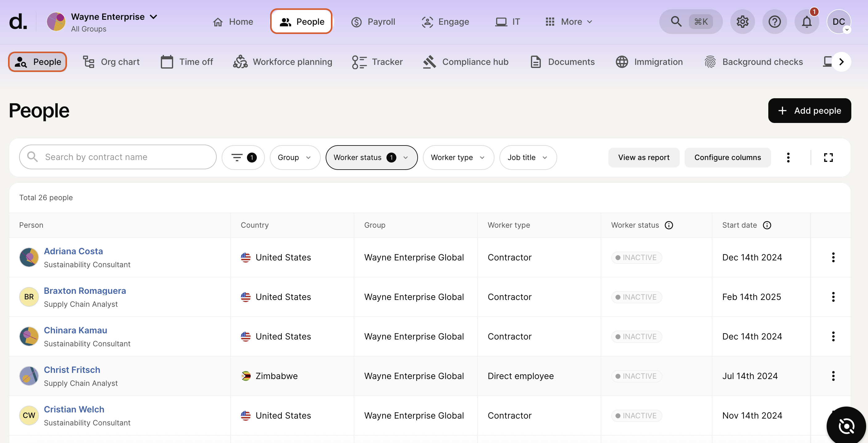868x443 pixels.
Task: Open the Documents tab
Action: tap(562, 62)
